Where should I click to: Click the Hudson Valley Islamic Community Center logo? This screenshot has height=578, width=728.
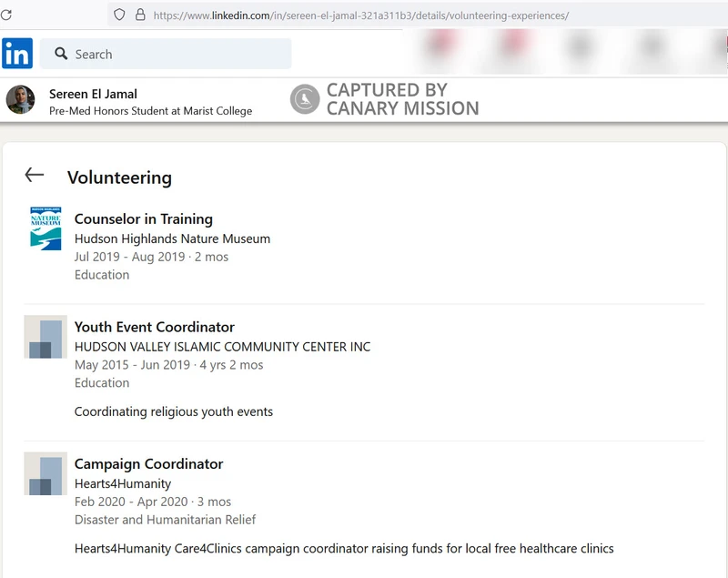click(x=45, y=337)
